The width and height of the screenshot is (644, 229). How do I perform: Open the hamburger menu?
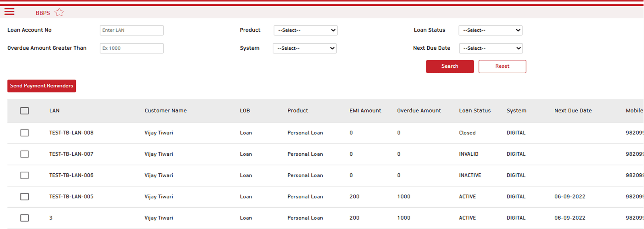(9, 12)
